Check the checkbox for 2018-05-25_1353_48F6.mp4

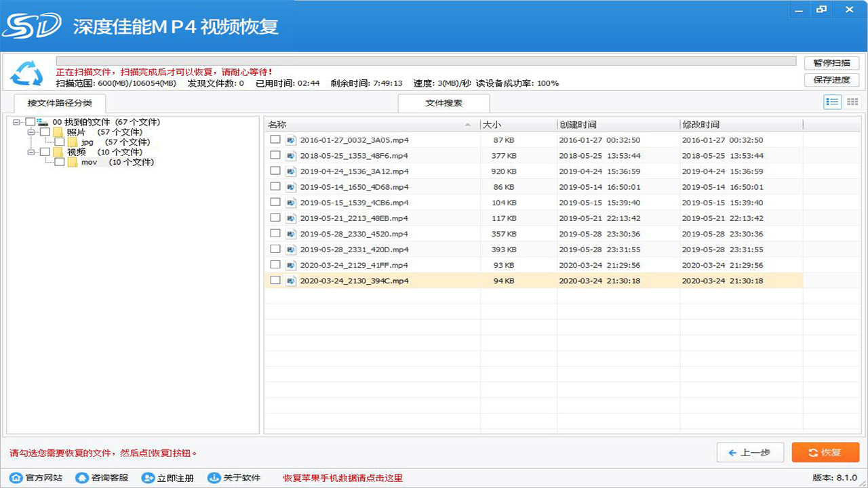275,155
